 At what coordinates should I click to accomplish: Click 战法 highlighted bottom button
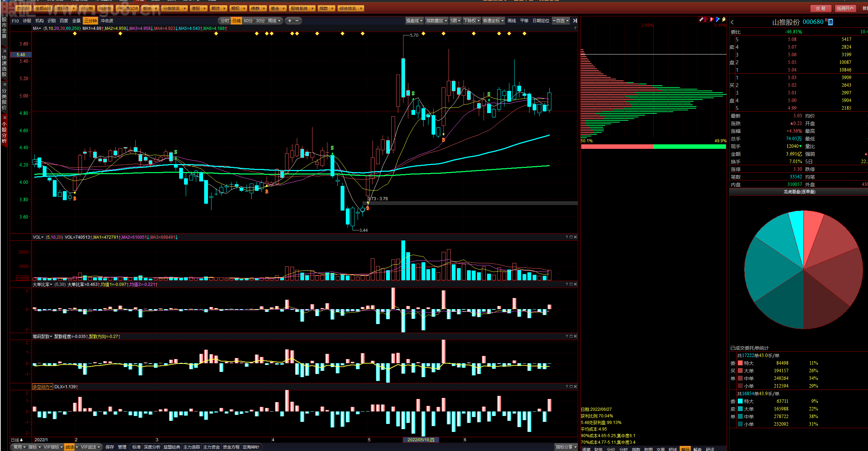pyautogui.click(x=70, y=447)
